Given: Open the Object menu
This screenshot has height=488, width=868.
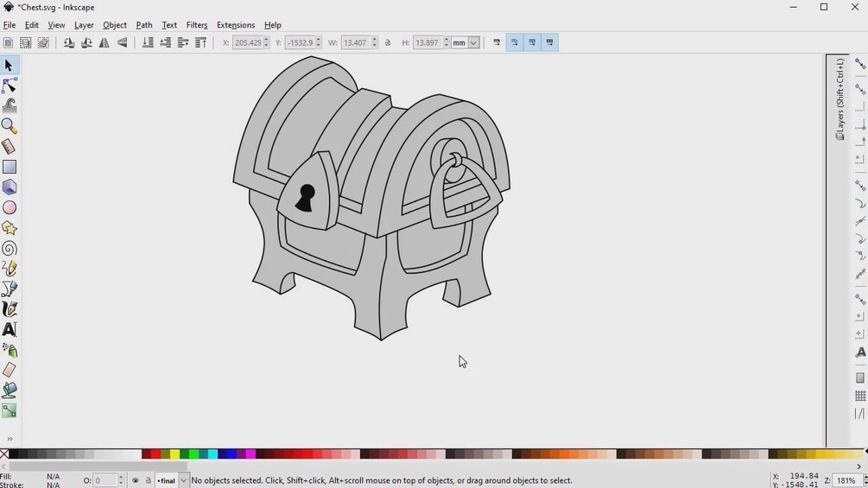Looking at the screenshot, I should tap(115, 25).
